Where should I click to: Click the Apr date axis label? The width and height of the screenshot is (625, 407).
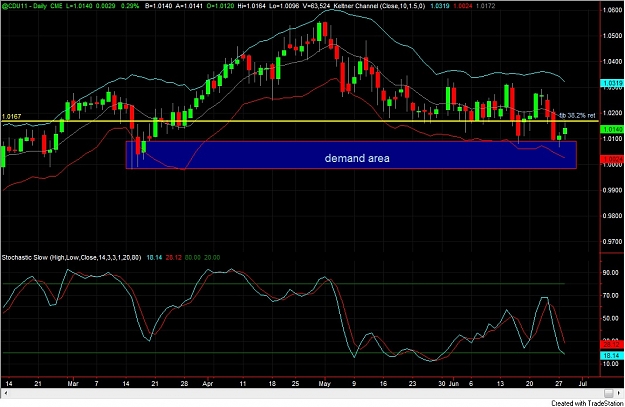click(x=208, y=384)
